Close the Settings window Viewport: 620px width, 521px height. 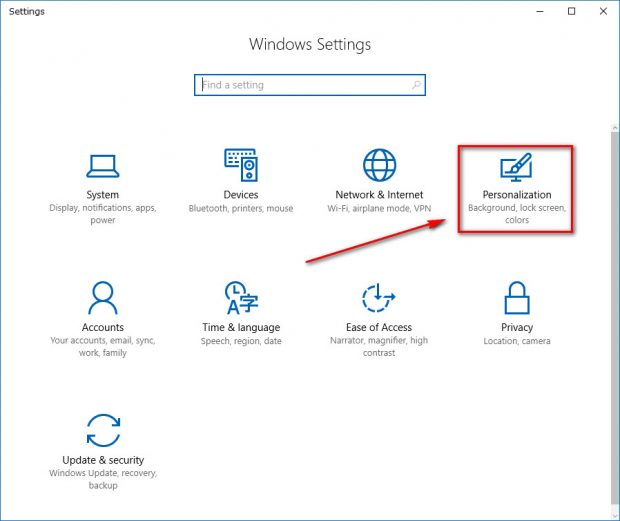[603, 11]
